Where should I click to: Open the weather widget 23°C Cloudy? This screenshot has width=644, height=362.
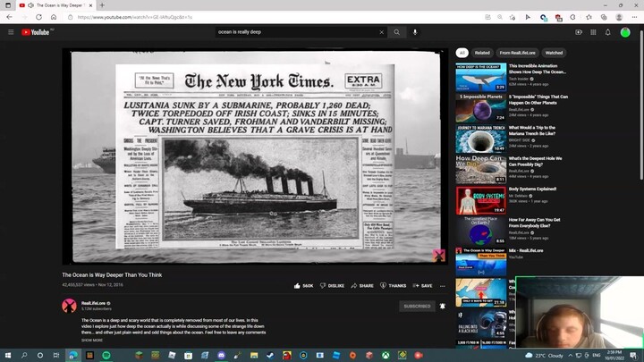[x=544, y=355]
